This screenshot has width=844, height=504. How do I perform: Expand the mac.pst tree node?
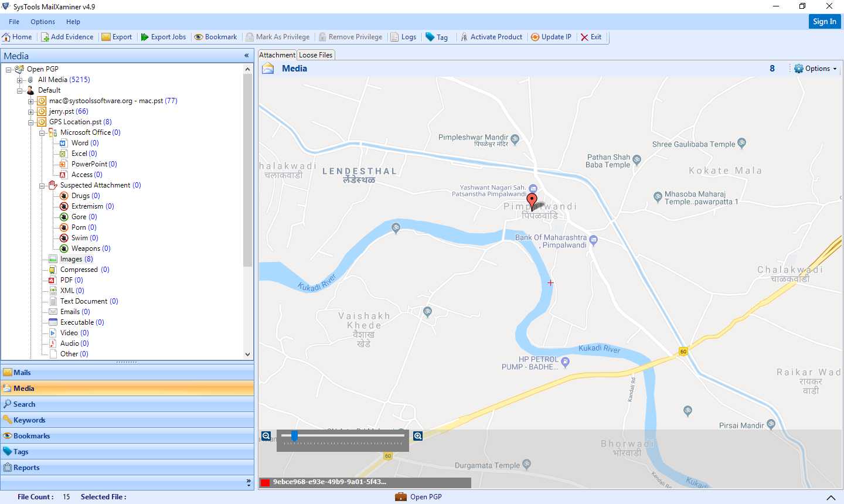coord(31,101)
